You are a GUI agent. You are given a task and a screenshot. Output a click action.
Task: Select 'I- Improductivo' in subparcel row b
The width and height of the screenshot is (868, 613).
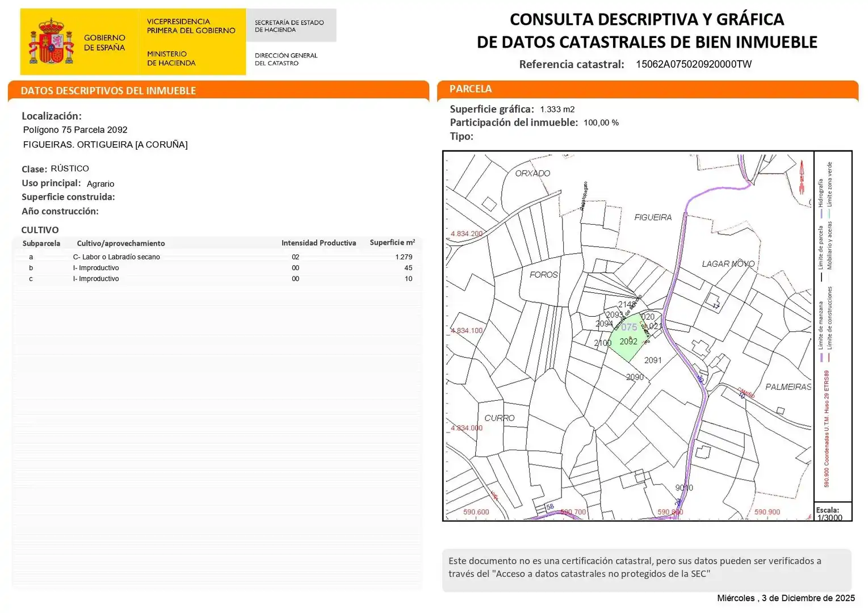[96, 268]
